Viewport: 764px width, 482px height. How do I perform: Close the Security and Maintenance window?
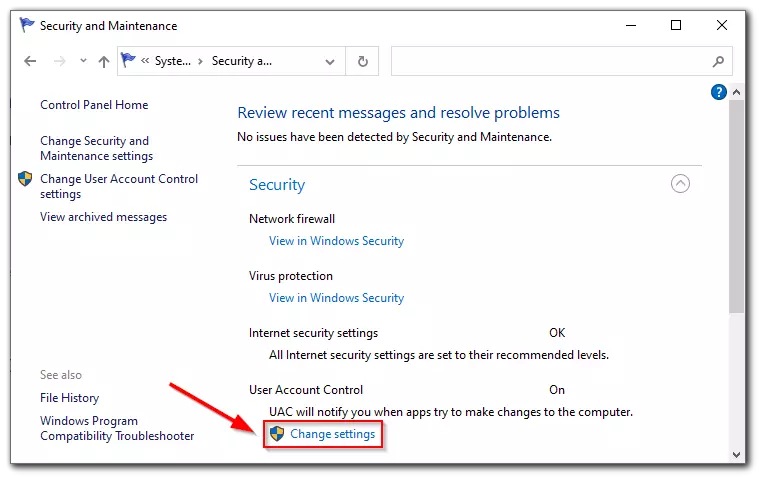pos(722,25)
